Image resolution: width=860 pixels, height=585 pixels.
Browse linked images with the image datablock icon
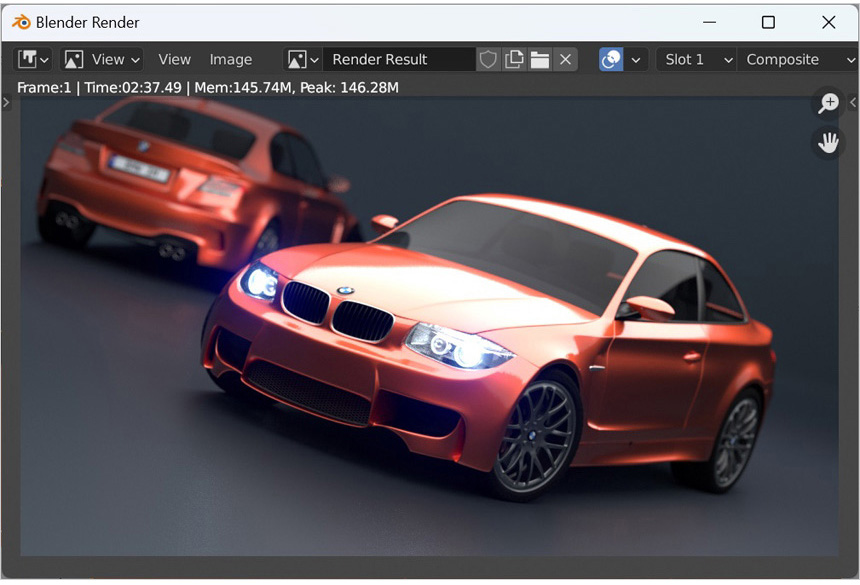tap(302, 60)
